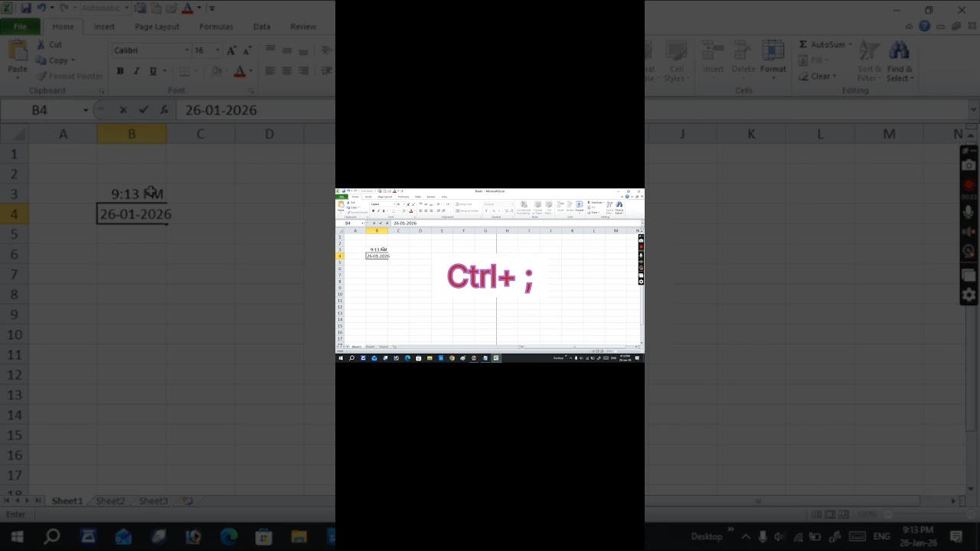Click Paste clipboard icon in enlarged background ribbon

(17, 51)
